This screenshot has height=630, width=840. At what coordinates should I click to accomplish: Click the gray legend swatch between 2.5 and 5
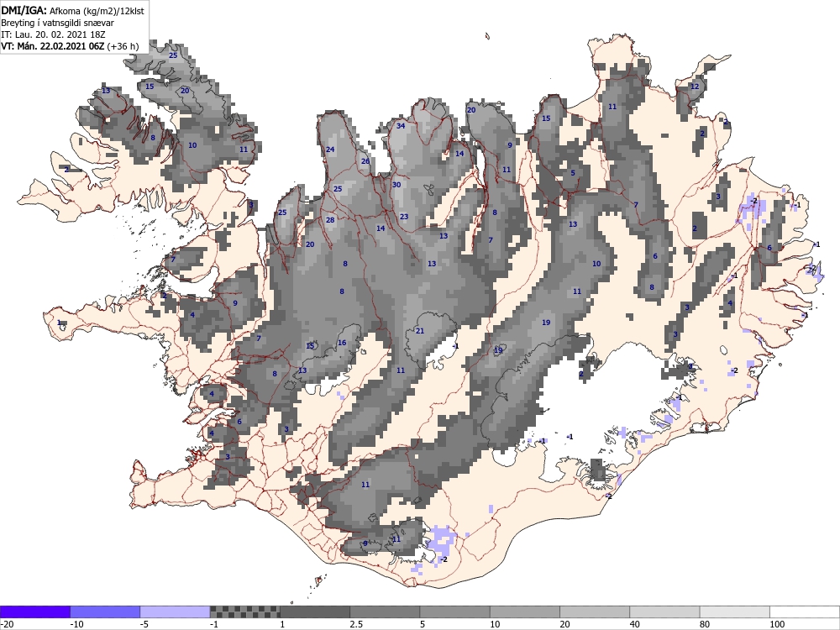(385, 612)
